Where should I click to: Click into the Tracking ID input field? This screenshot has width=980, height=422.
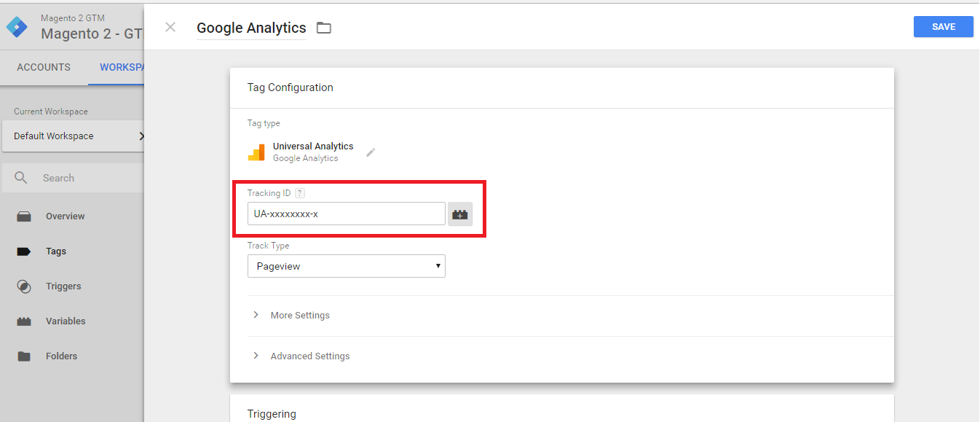[347, 214]
